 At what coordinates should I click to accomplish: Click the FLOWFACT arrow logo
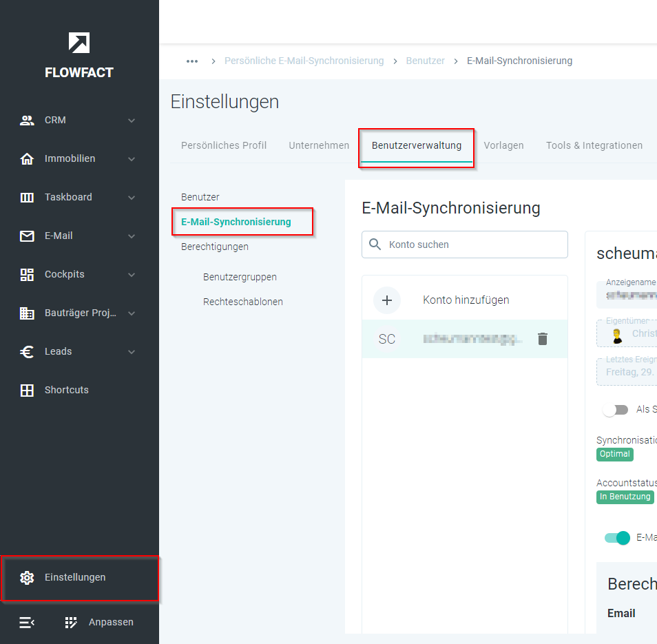pyautogui.click(x=79, y=43)
